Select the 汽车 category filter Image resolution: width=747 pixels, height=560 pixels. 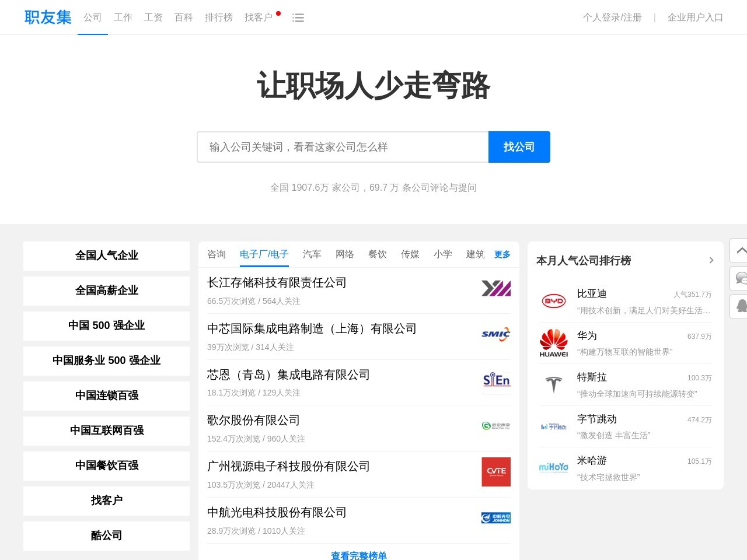coord(312,254)
